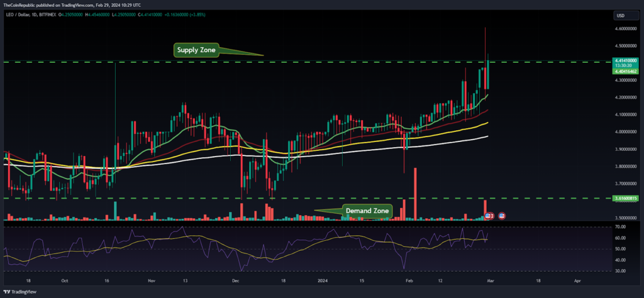Click the Mar label on the time axis
The image size is (644, 298).
click(489, 282)
